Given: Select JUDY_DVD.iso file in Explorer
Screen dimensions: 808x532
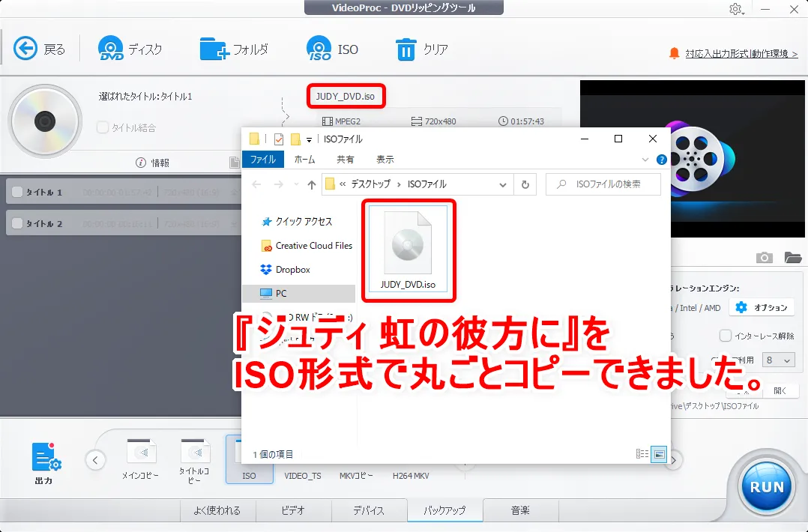Looking at the screenshot, I should [x=408, y=250].
